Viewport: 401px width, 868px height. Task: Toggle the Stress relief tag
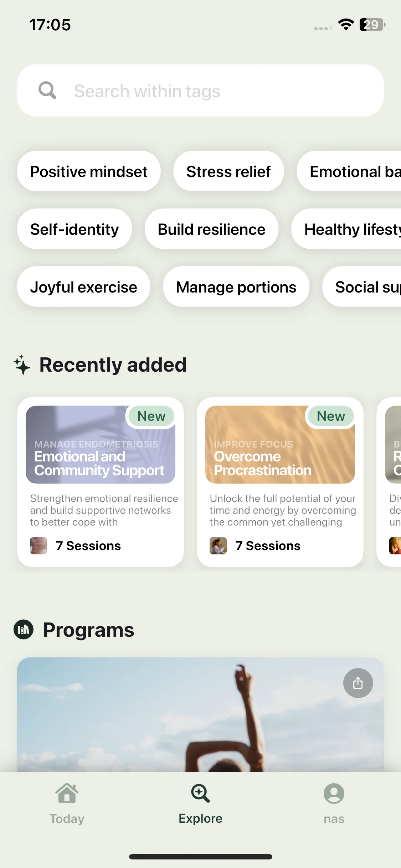(228, 171)
